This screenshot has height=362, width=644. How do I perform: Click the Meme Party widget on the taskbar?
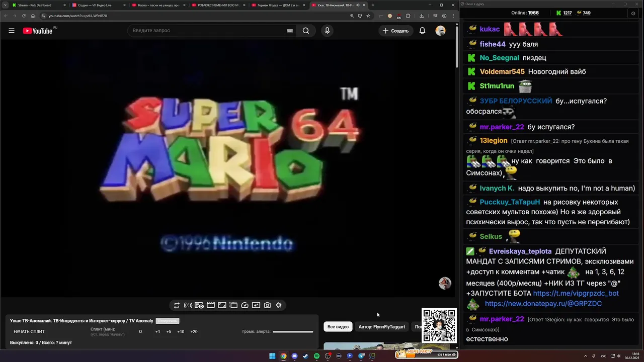point(426,354)
